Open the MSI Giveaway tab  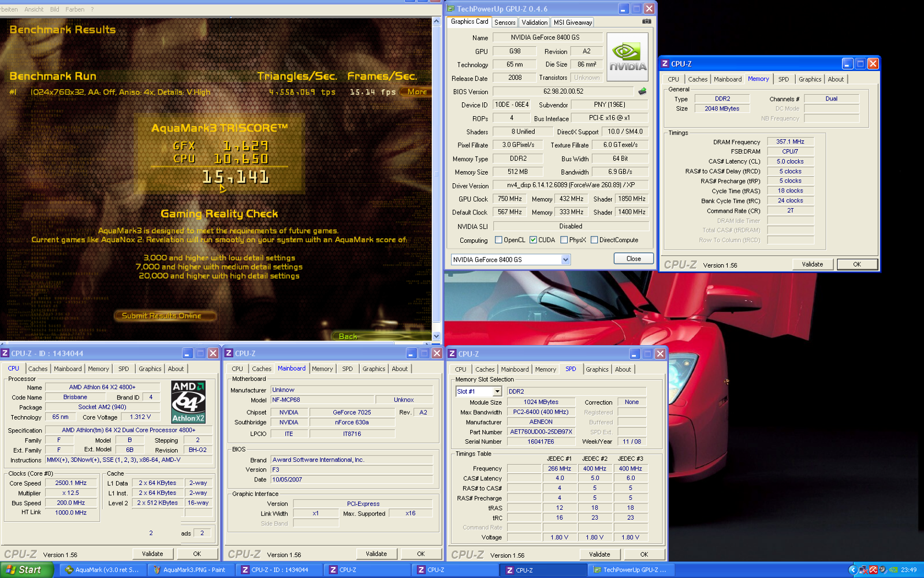[573, 23]
